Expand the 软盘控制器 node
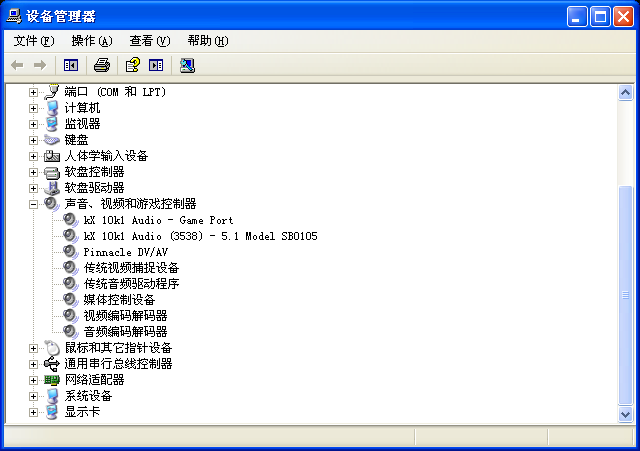640x451 pixels. tap(33, 172)
